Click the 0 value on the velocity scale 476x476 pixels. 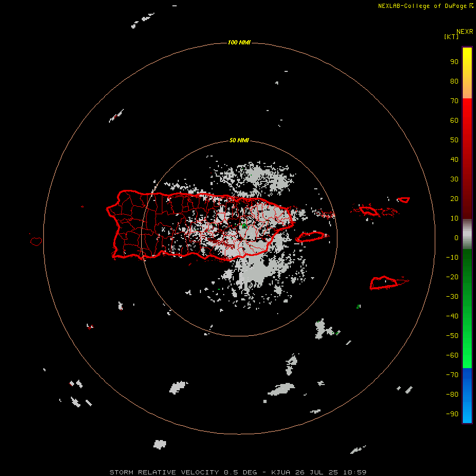[x=456, y=237]
